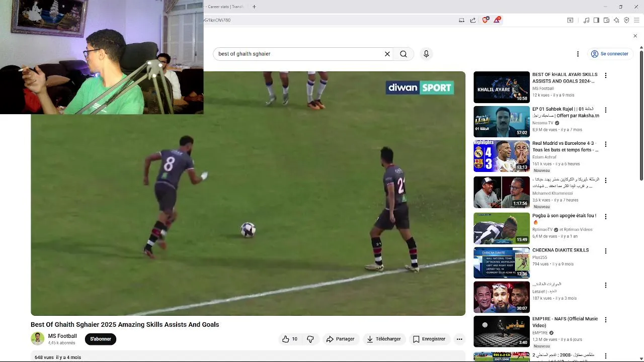Open the Brave playlist music note icon
Viewport: 644px width, 362px height.
[586, 20]
